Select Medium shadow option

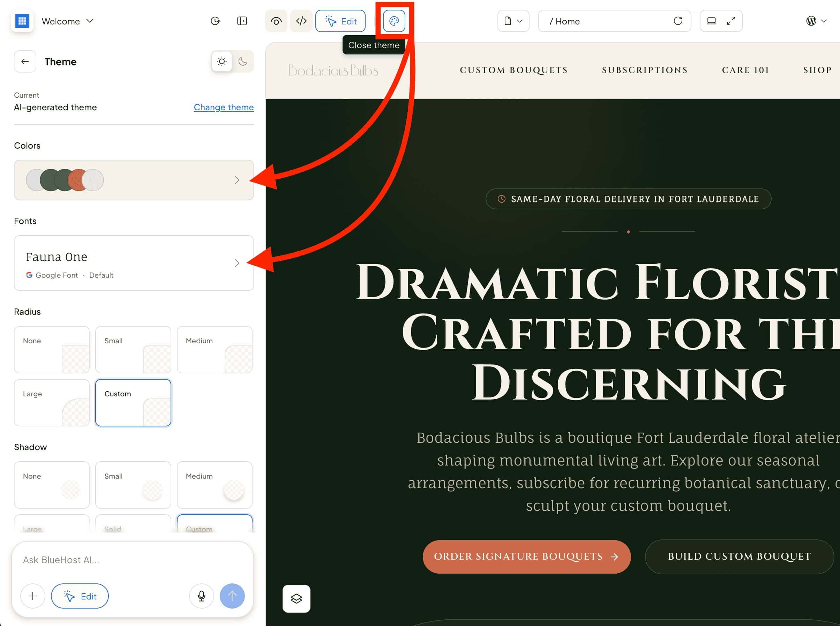[x=214, y=485]
